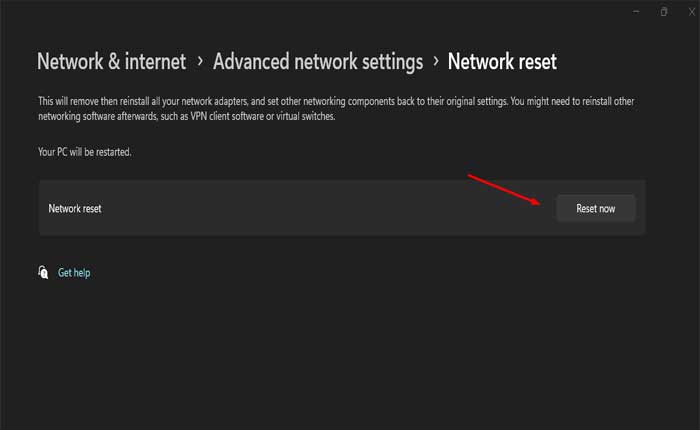Click the "Network reset" page heading

502,61
